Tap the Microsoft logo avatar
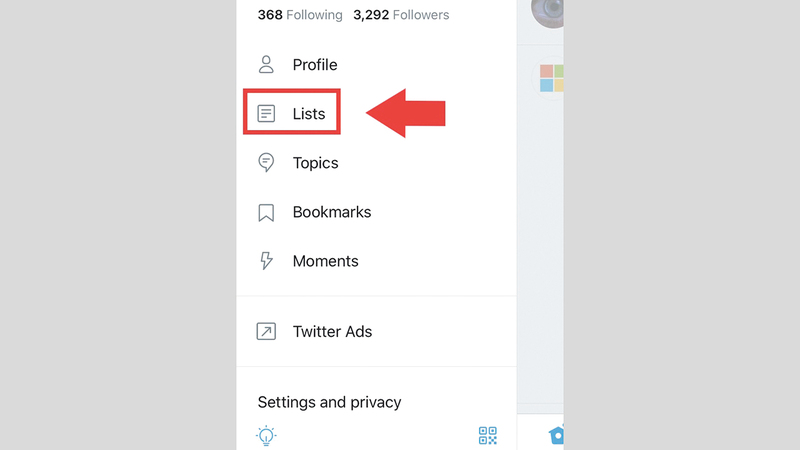800x450 pixels. [x=552, y=78]
